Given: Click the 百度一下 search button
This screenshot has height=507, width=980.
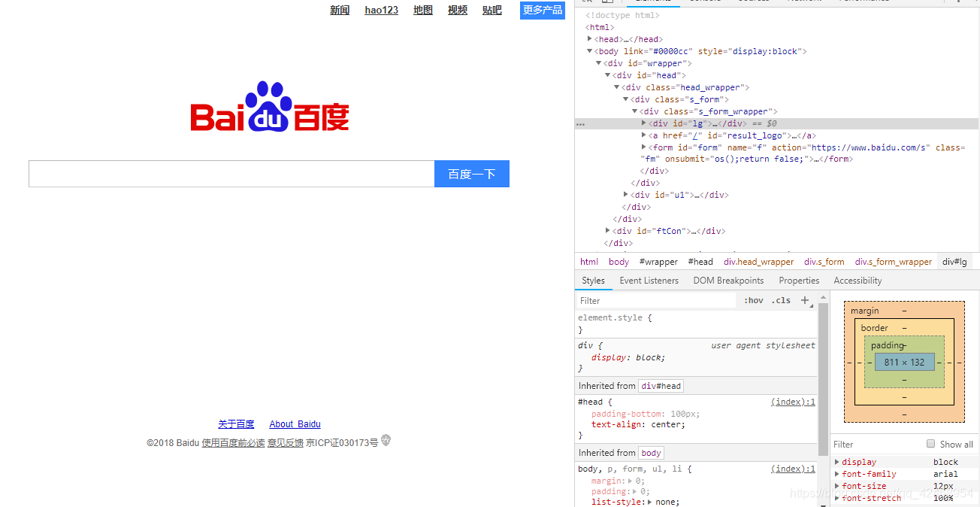Looking at the screenshot, I should coord(472,174).
